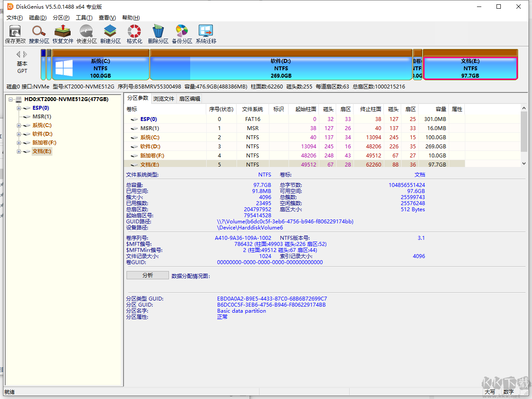Select the 快速分区 toolbar icon
This screenshot has width=532, height=399.
tap(87, 34)
